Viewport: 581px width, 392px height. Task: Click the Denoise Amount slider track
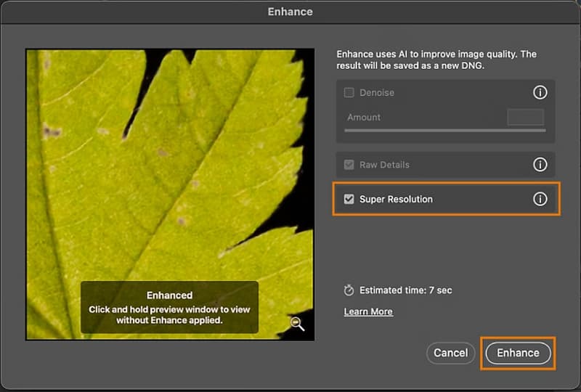444,131
